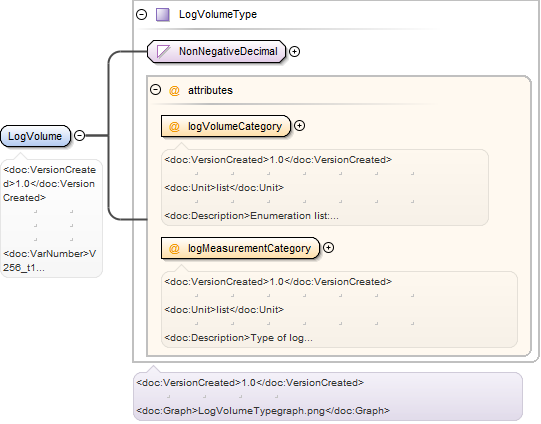Click the VarNumber annotation under LogVolume
The width and height of the screenshot is (541, 424).
tap(49, 261)
